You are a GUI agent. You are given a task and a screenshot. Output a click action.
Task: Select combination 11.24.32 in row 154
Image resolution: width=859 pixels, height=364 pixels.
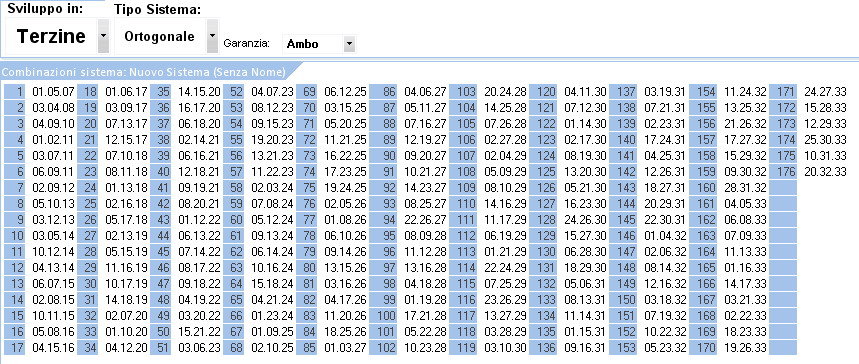click(746, 92)
